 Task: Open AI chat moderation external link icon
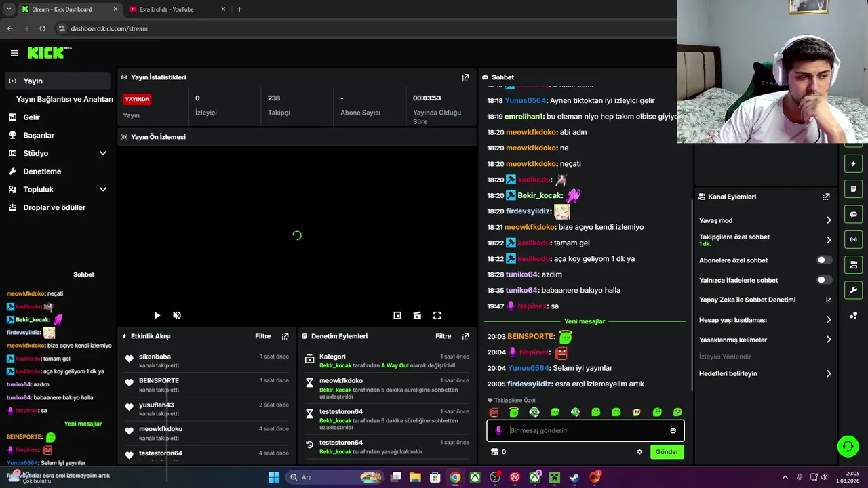(x=829, y=300)
